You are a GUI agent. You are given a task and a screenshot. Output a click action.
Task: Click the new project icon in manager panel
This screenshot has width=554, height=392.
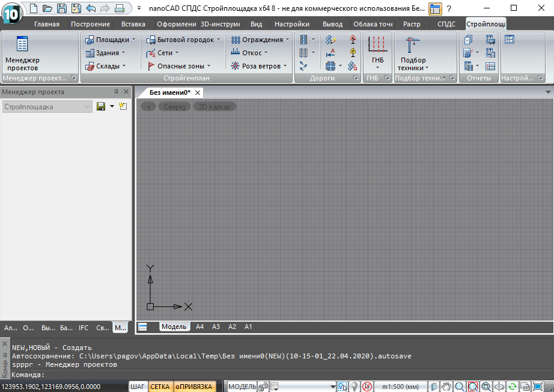coord(123,107)
